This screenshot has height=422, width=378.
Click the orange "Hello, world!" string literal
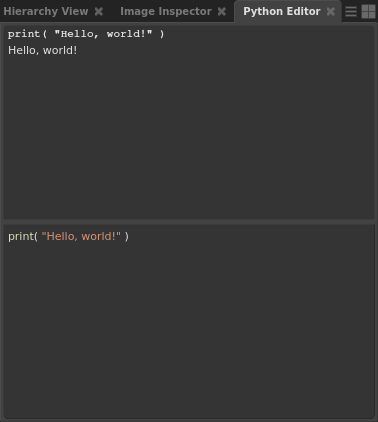click(x=81, y=236)
